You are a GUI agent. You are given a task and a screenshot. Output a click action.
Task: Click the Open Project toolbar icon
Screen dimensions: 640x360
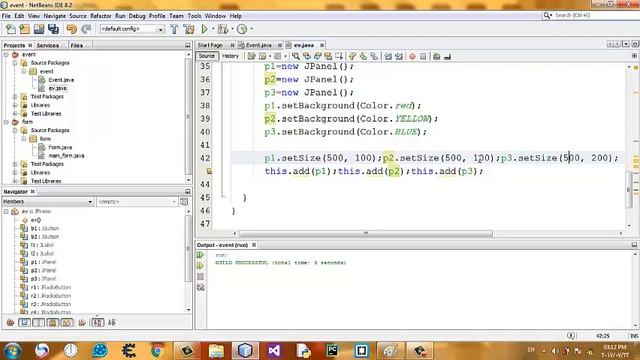pos(39,29)
